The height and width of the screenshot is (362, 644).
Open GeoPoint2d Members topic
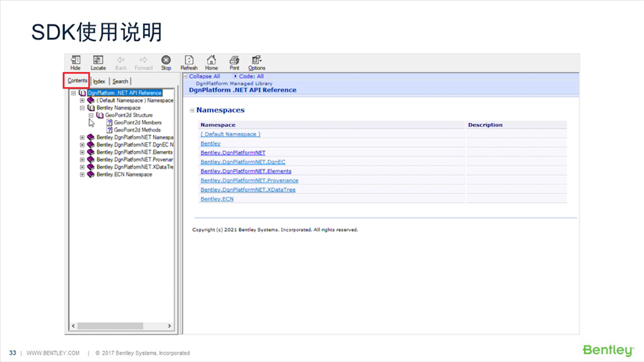[137, 123]
